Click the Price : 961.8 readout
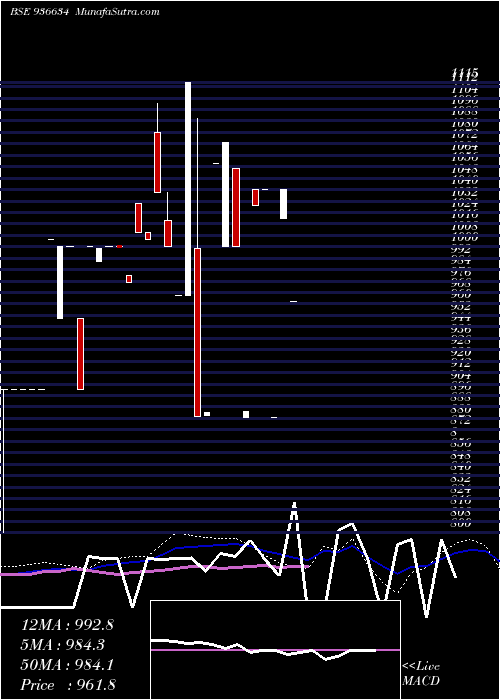Image resolution: width=500 pixels, height=700 pixels. [68, 685]
